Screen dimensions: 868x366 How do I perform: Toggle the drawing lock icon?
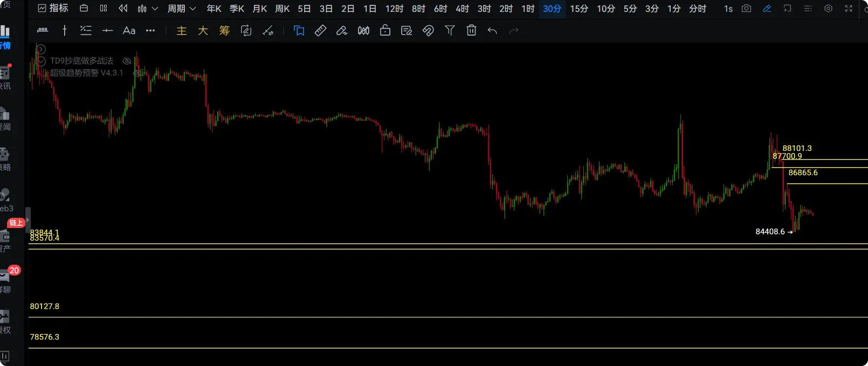pos(385,31)
